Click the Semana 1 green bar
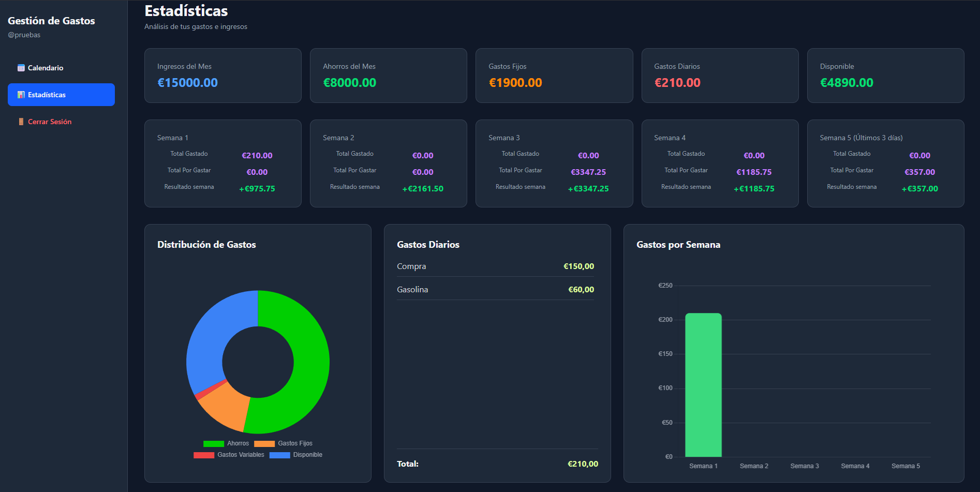The height and width of the screenshot is (492, 980). [x=703, y=385]
